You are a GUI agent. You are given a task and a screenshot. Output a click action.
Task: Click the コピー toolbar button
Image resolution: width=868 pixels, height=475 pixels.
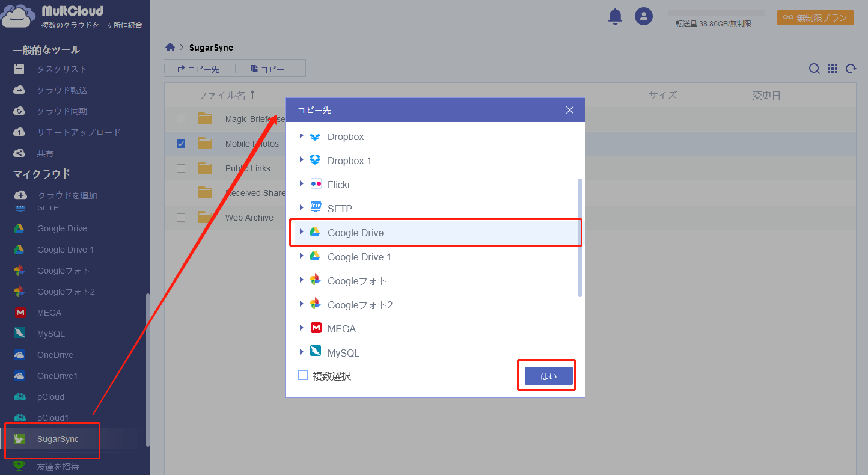[x=268, y=69]
